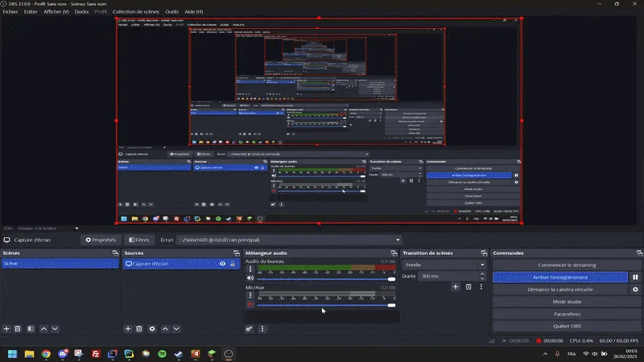The height and width of the screenshot is (362, 644).
Task: Delete the selected source with trash icon
Action: 139,329
